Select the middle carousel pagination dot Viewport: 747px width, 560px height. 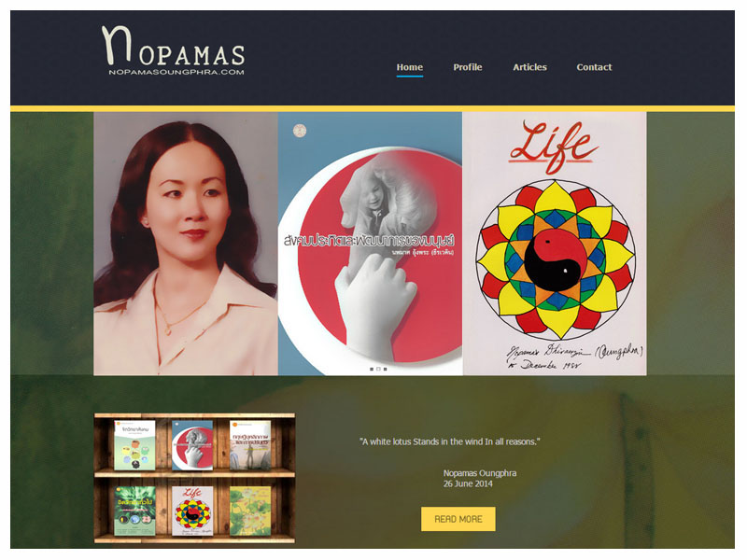pos(378,369)
